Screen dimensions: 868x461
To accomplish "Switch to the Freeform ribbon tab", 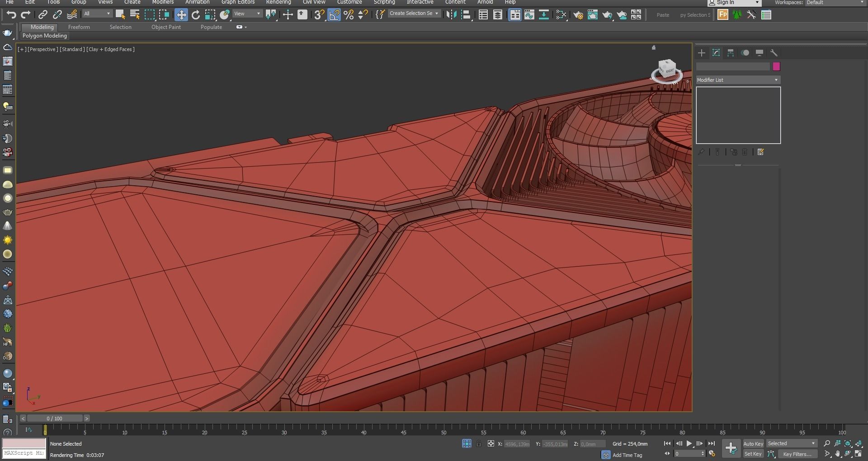I will coord(79,27).
